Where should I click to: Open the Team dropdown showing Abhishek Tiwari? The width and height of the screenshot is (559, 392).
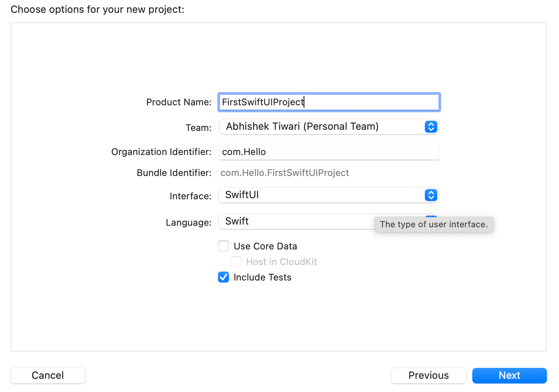point(323,127)
